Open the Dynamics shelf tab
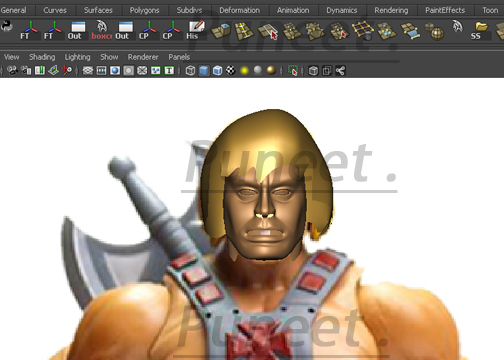This screenshot has height=360, width=504. (342, 10)
